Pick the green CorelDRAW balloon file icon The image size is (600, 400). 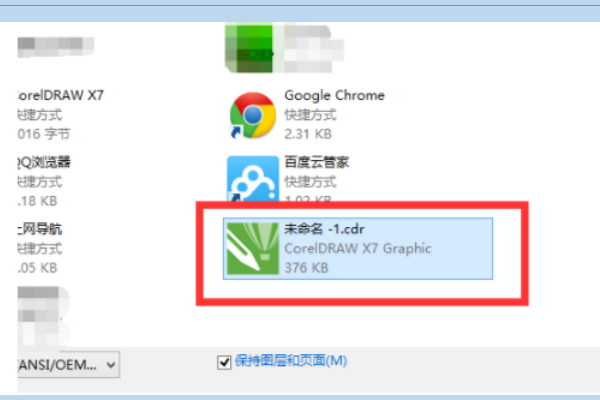pyautogui.click(x=253, y=248)
